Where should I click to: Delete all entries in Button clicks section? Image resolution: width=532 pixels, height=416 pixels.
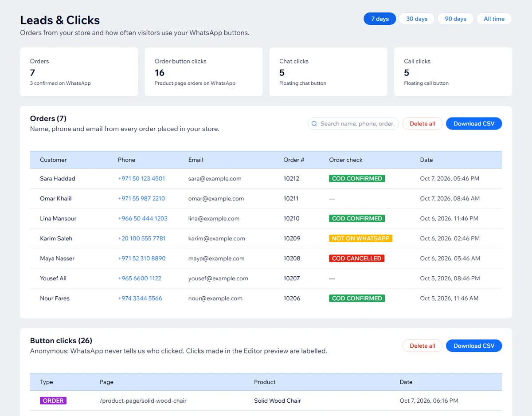(x=422, y=346)
